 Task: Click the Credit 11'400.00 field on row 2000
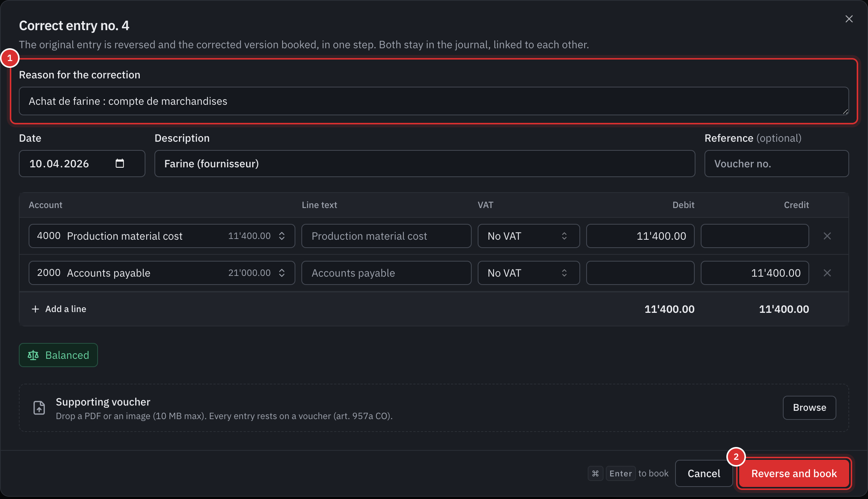(x=755, y=273)
